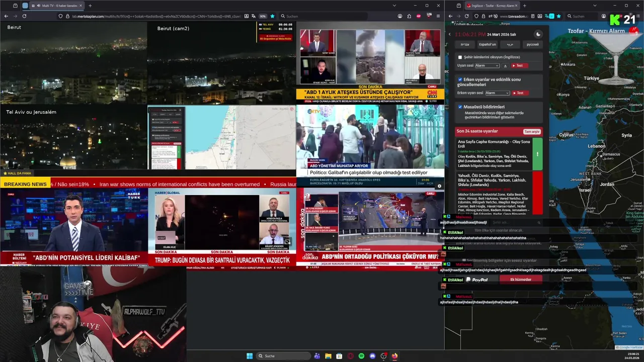This screenshot has width=644, height=362.
Task: Open OBS Studio from taskbar
Action: 383,356
